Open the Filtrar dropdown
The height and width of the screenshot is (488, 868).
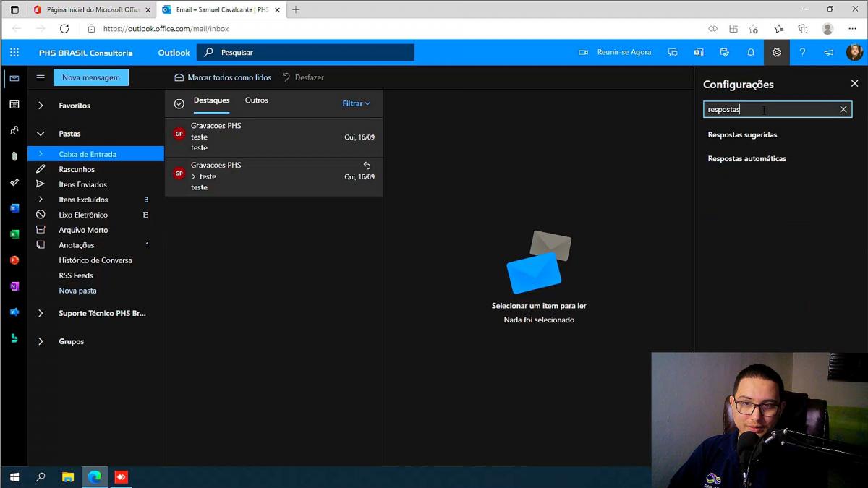(x=356, y=103)
